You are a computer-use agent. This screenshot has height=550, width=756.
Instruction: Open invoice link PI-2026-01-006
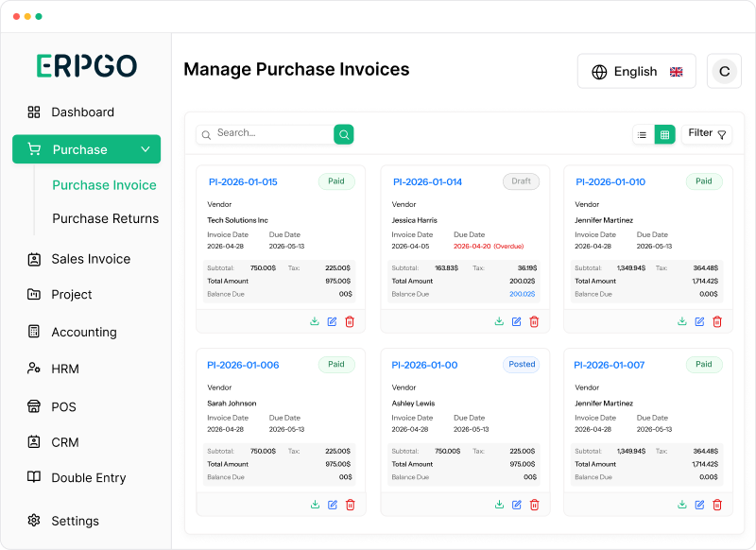[x=243, y=365]
